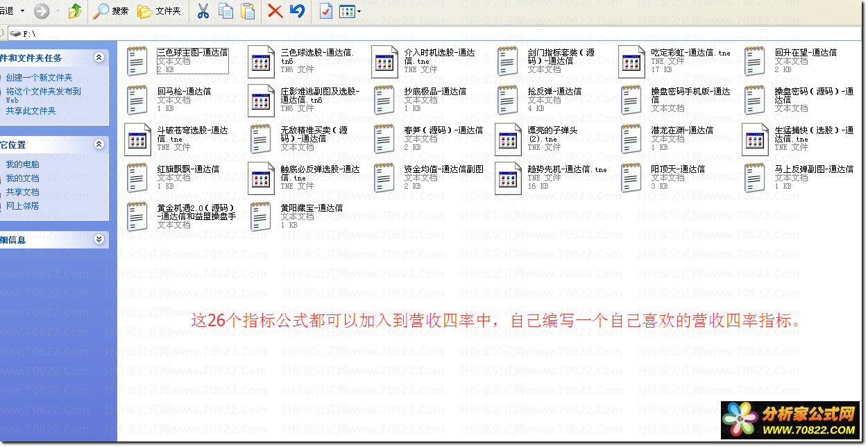Select the 三色球王图-通达信 text file icon

coord(137,61)
